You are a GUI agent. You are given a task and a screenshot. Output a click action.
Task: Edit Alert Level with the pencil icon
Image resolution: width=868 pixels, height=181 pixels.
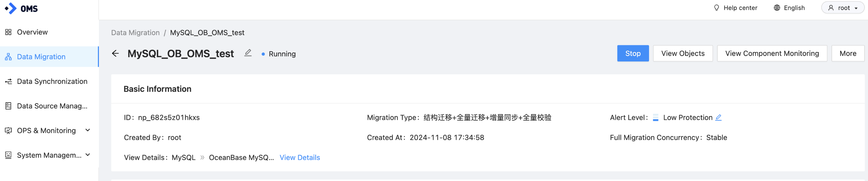point(718,117)
